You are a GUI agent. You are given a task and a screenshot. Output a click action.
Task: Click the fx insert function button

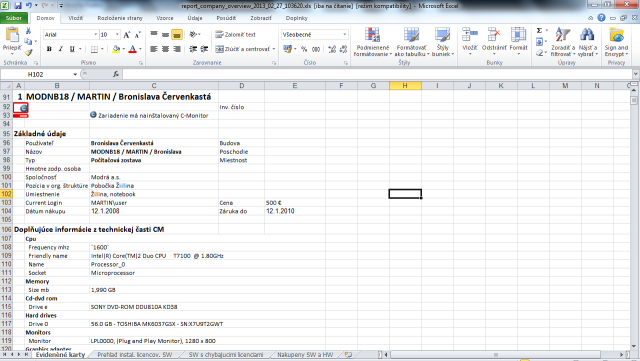point(116,74)
